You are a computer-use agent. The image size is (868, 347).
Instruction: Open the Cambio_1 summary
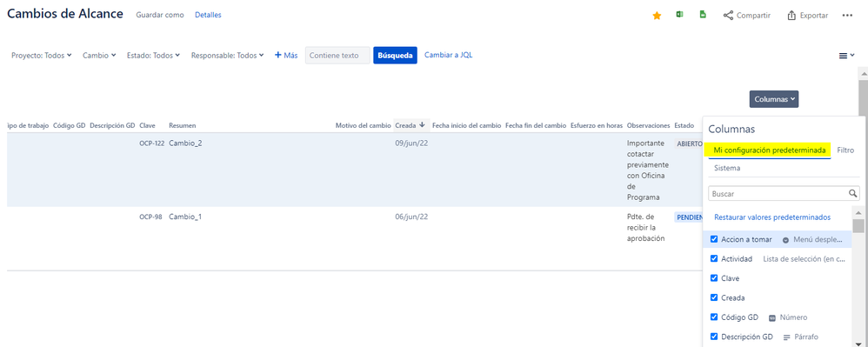tap(185, 217)
